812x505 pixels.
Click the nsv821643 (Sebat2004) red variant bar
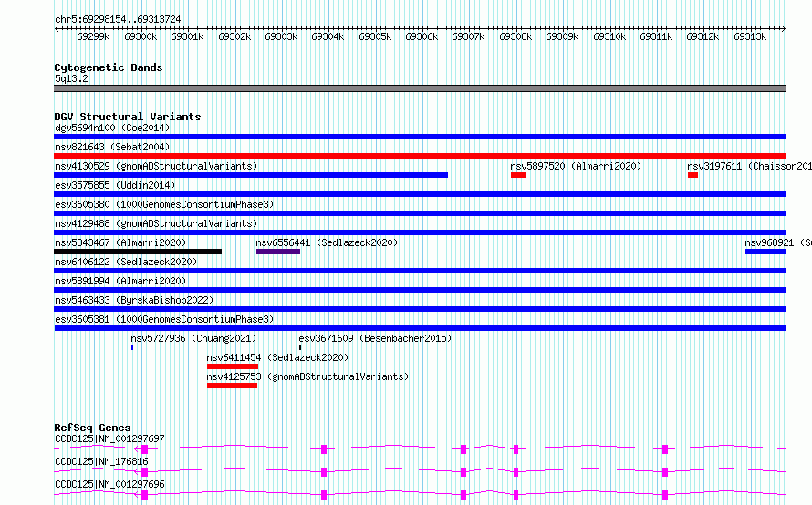[420, 156]
